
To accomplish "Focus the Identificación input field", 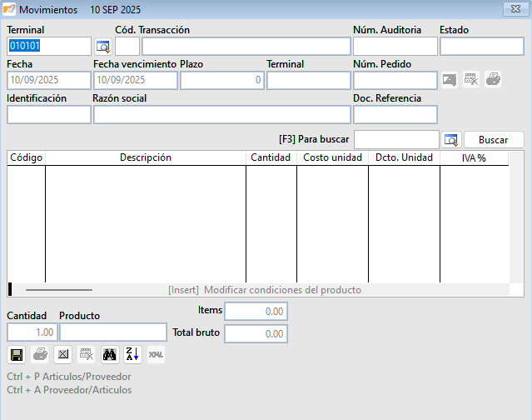I will point(48,114).
